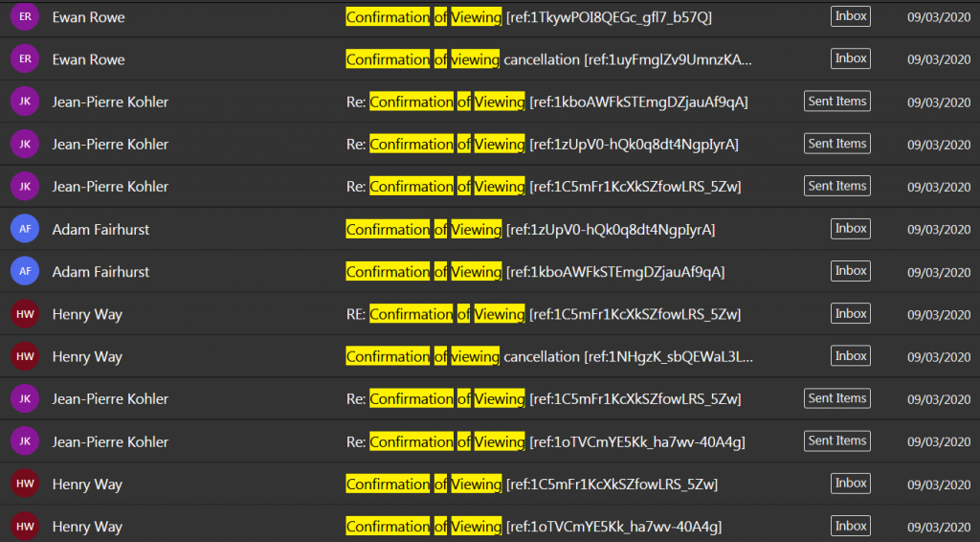Open Henry Way's non-reply subject with ref:1C5mFr1
This screenshot has height=542, width=980.
click(x=531, y=484)
